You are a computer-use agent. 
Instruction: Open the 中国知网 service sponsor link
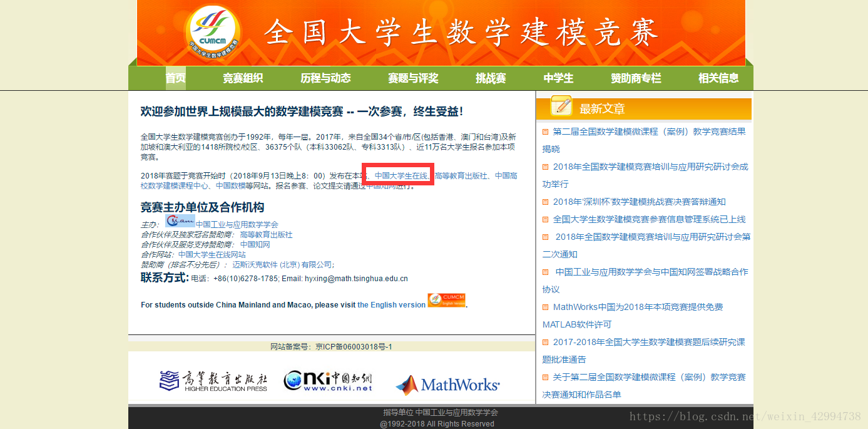[255, 245]
